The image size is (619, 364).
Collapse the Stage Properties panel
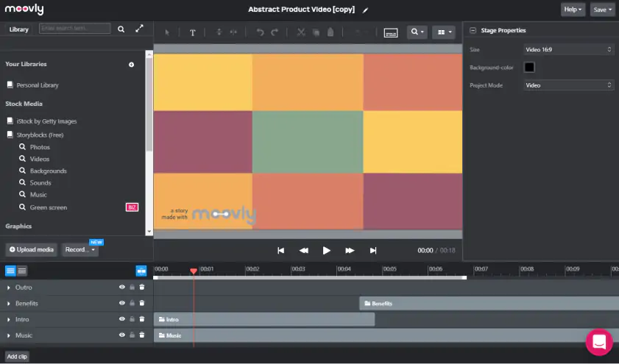pos(473,30)
